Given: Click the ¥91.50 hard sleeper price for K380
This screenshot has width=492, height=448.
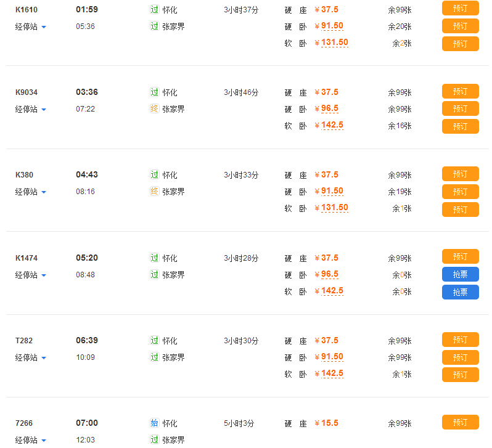Looking at the screenshot, I should pos(332,192).
